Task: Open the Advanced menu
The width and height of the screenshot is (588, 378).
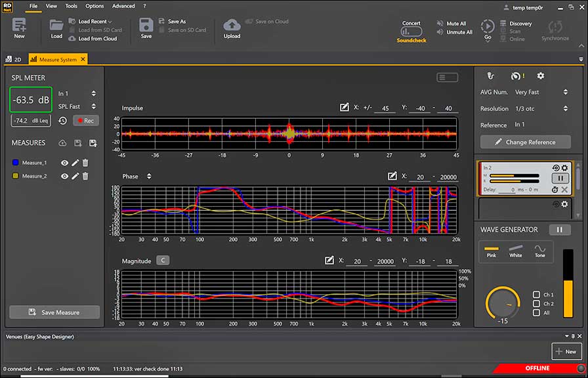Action: (x=123, y=6)
